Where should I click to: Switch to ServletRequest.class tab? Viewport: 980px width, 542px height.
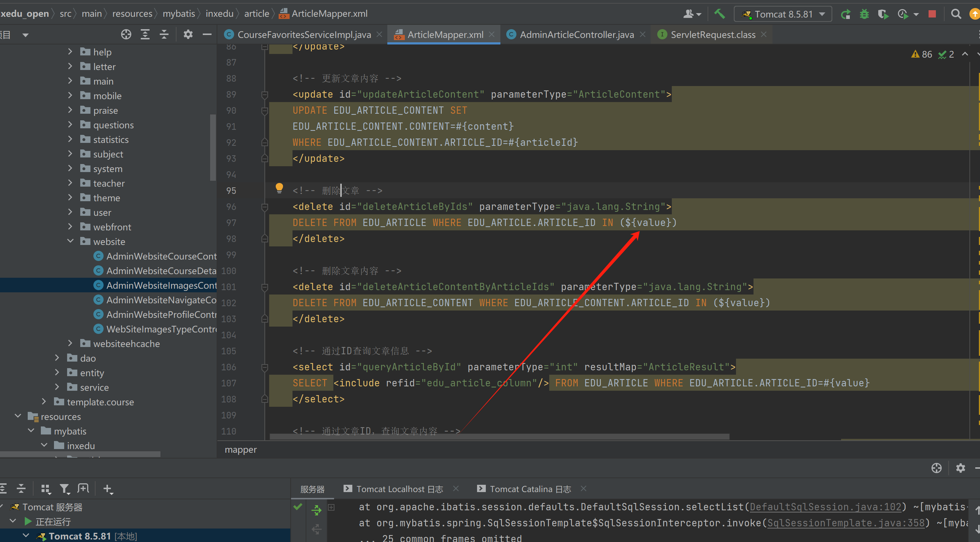(713, 35)
